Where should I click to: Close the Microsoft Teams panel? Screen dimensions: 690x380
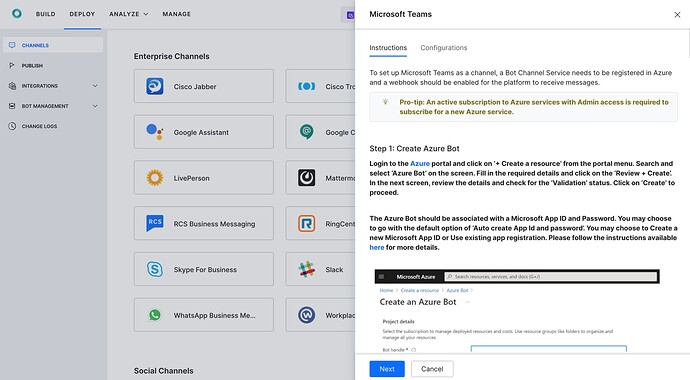pyautogui.click(x=677, y=15)
